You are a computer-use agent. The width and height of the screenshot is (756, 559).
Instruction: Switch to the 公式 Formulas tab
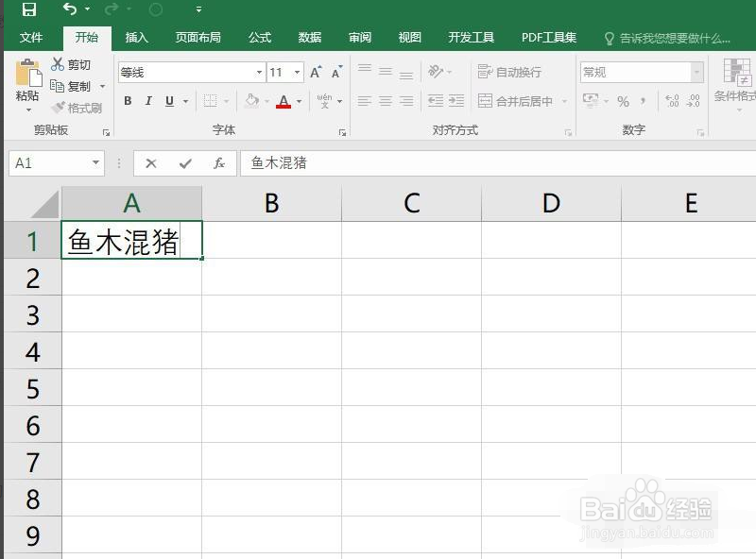(260, 38)
